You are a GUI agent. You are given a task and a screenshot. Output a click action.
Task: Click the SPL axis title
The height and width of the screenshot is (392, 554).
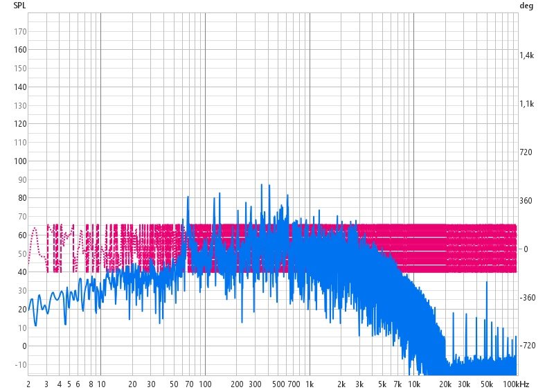tap(19, 6)
